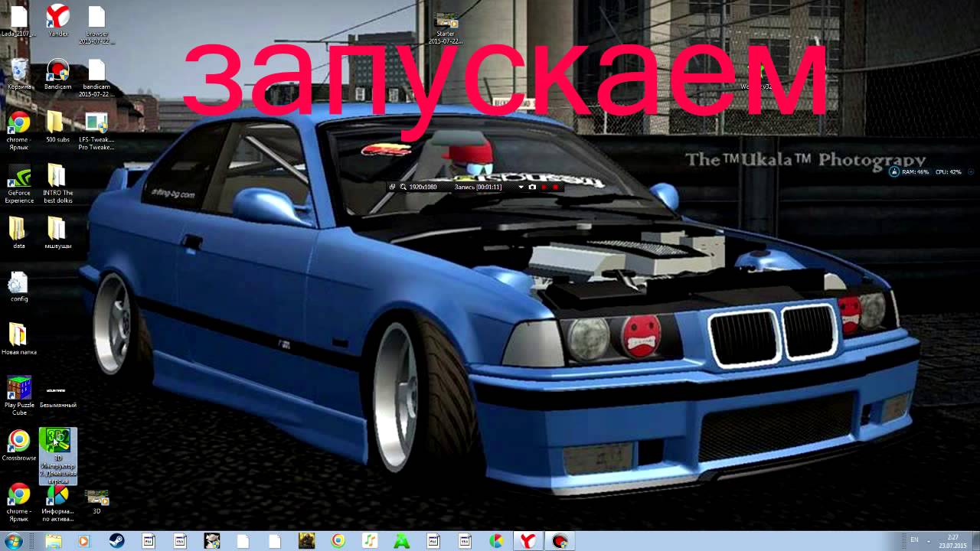The image size is (980, 551).
Task: Select the Корзина recycle bin icon
Action: 20,73
